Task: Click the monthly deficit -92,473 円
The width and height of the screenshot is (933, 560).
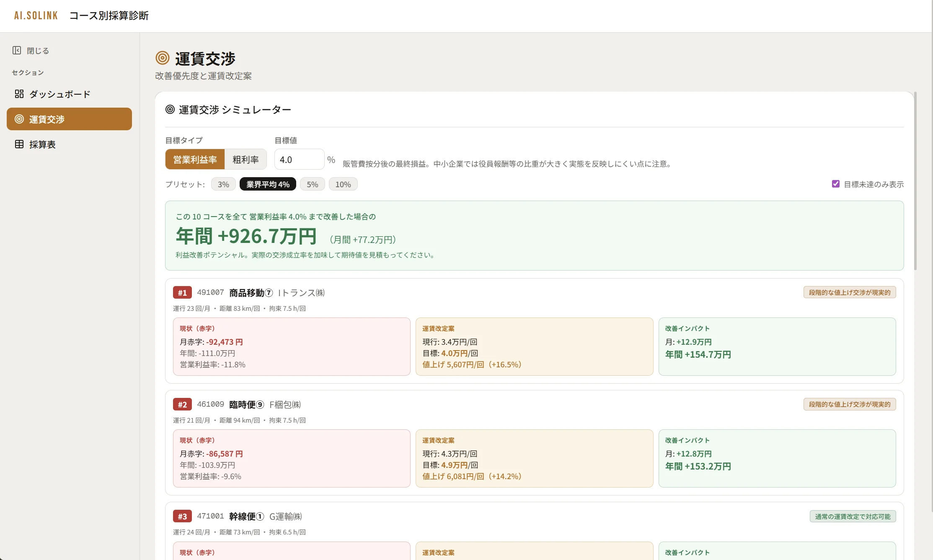Action: pyautogui.click(x=225, y=342)
